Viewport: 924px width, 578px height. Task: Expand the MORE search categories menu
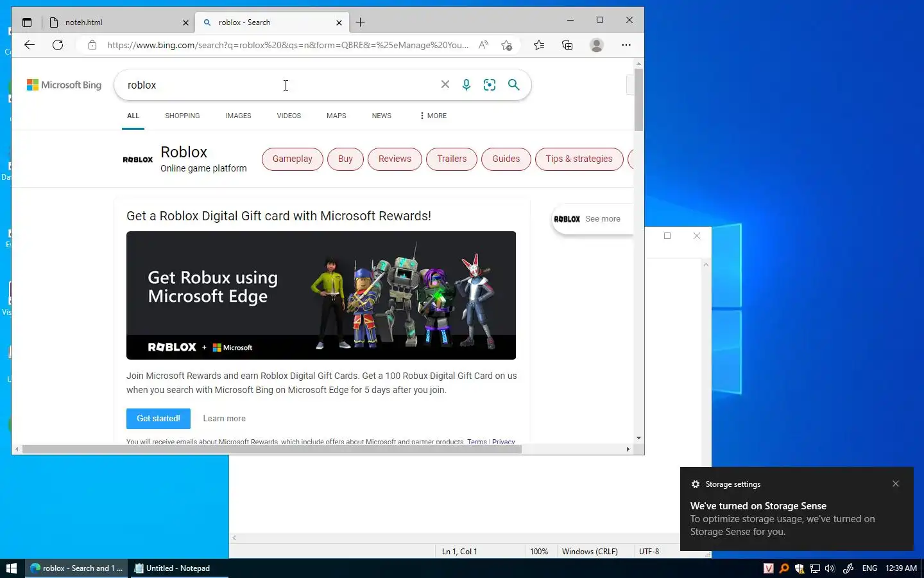(x=433, y=116)
